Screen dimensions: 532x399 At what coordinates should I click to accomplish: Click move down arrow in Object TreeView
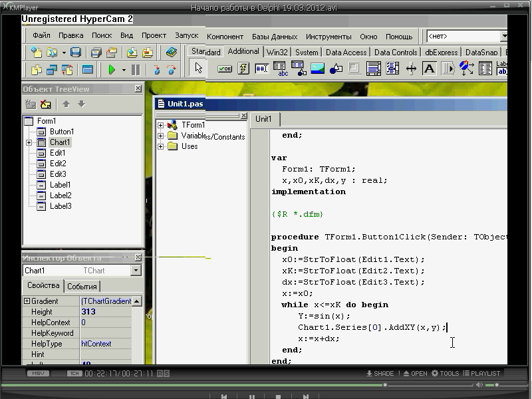click(81, 104)
